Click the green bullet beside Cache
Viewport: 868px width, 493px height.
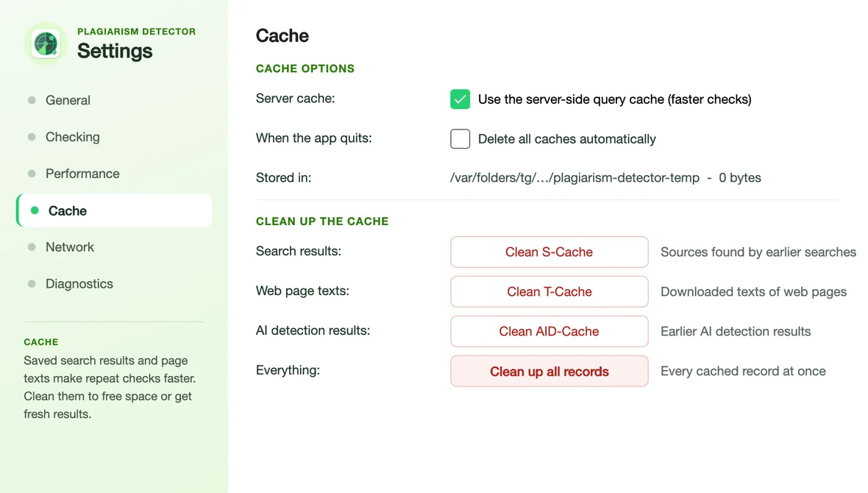pos(35,210)
